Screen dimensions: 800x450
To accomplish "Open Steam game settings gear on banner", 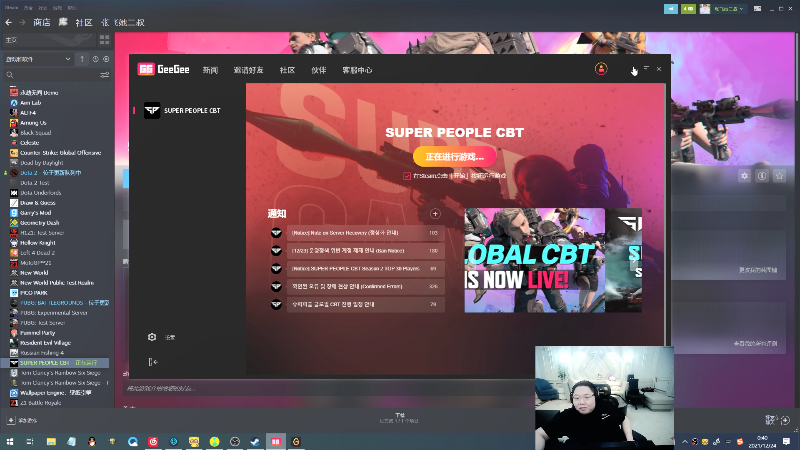I will click(744, 176).
